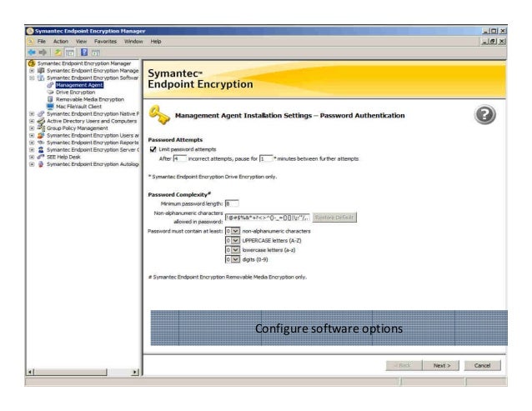Open the non-alphanumeric characters count dropdown
The width and height of the screenshot is (532, 411).
(x=235, y=231)
